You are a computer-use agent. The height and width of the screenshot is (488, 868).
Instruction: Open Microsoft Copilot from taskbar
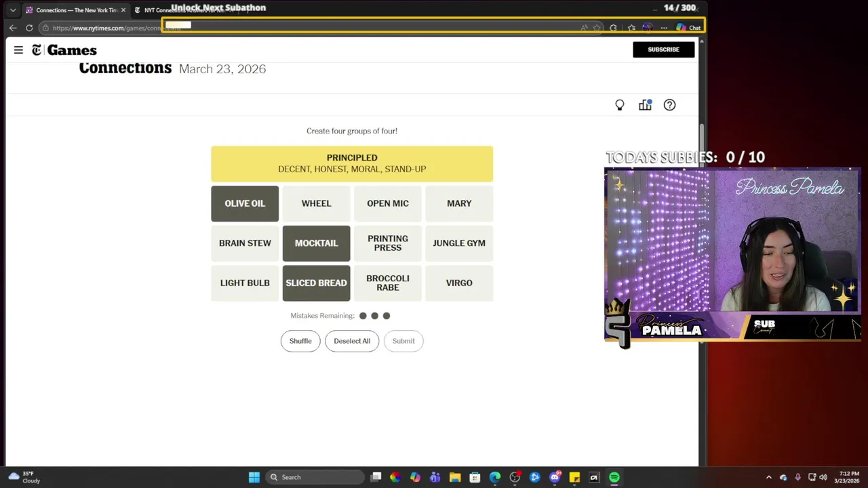[415, 477]
